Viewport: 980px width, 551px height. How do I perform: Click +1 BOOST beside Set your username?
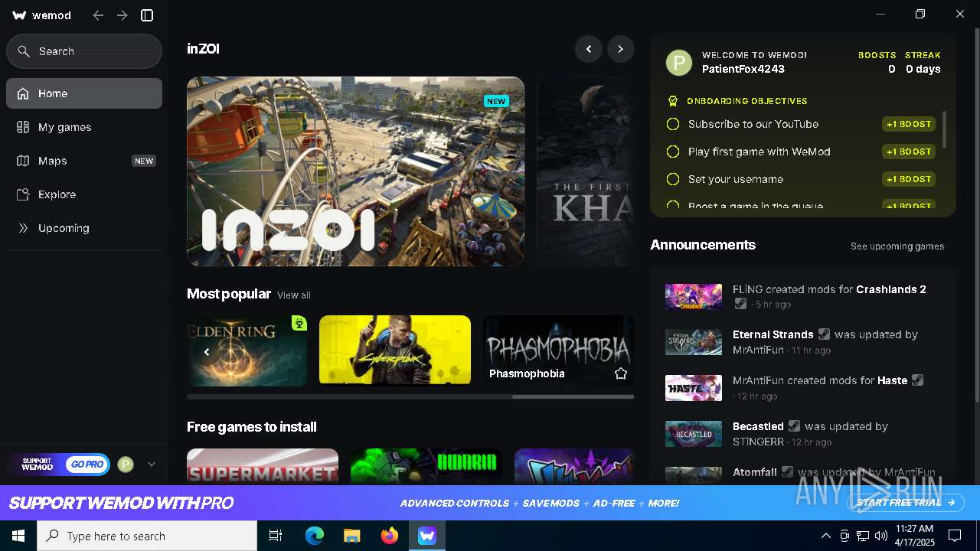909,179
